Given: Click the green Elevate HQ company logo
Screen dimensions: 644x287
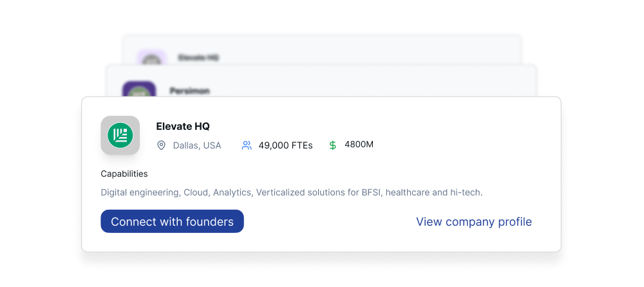Looking at the screenshot, I should click(120, 135).
